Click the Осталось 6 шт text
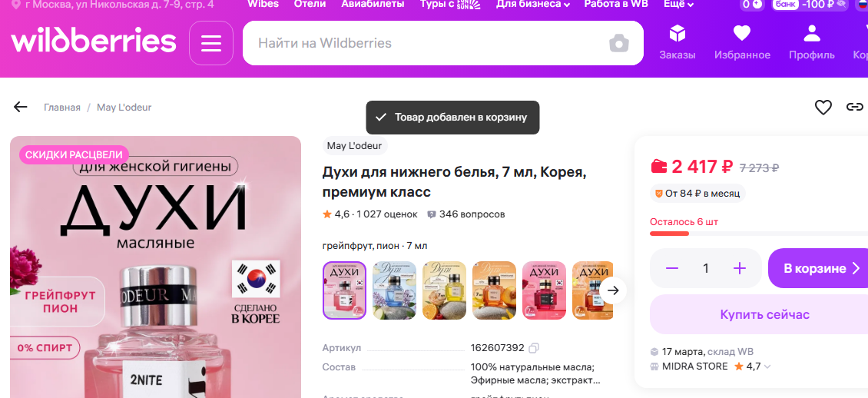 684,222
